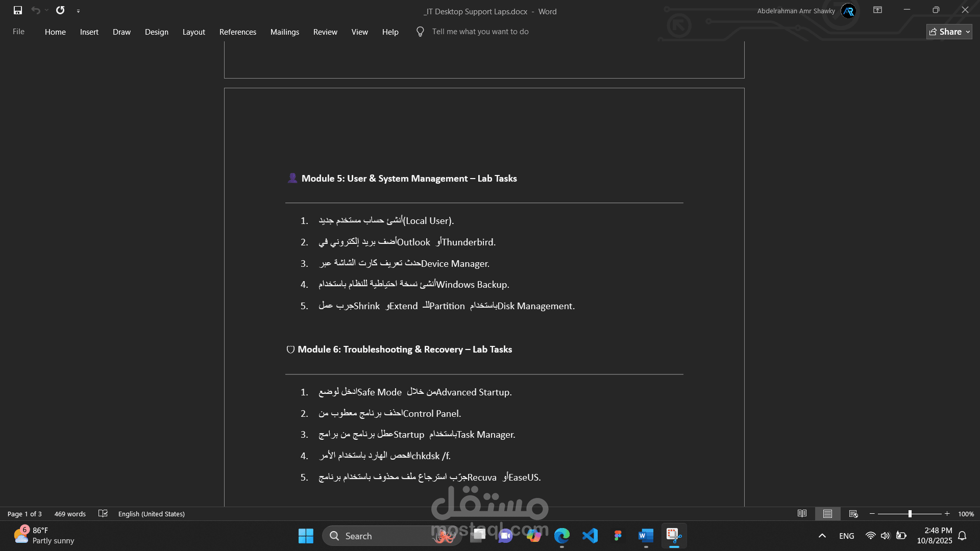Switch to Web Layout view
Image resolution: width=980 pixels, height=551 pixels.
tap(853, 514)
